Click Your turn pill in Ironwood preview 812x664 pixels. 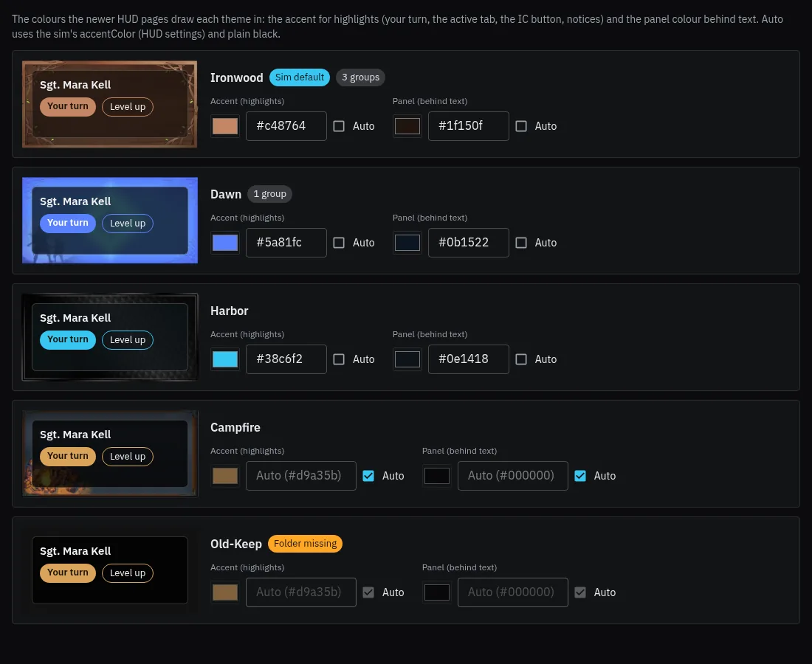coord(68,106)
